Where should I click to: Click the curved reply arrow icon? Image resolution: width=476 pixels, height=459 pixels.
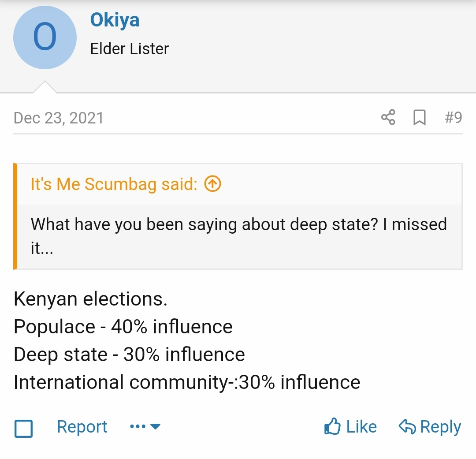coord(407,427)
